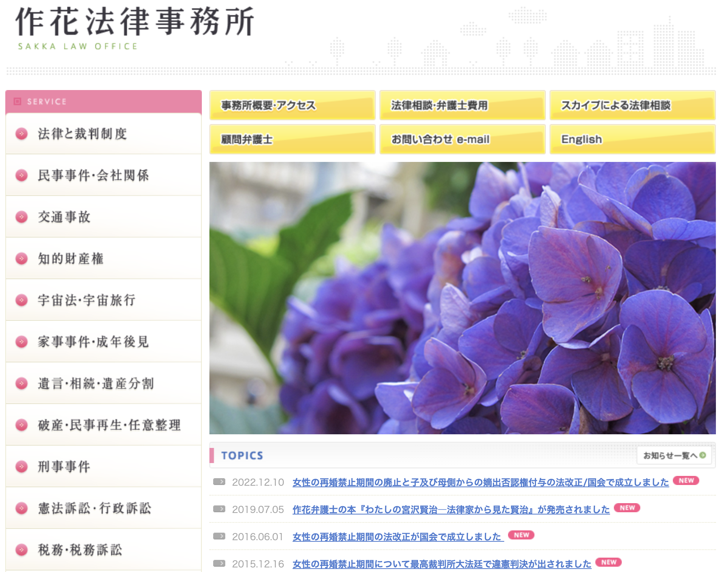This screenshot has height=572, width=728.
Task: Open the 法律と裁判制度 service page
Action: click(104, 134)
